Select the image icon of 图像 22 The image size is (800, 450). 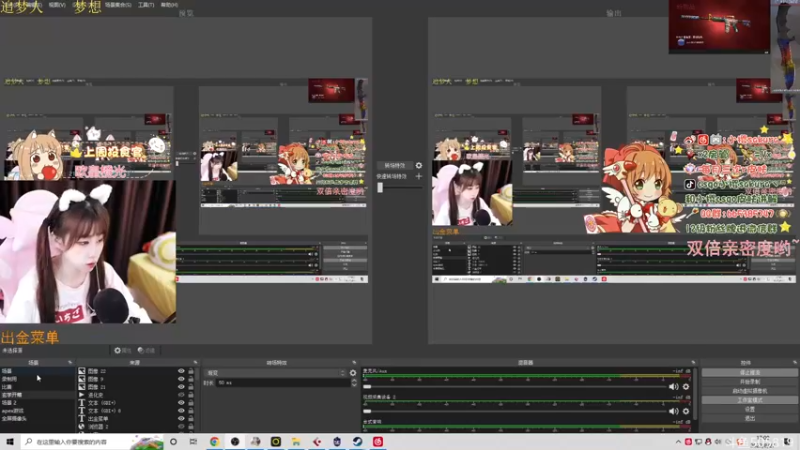point(82,371)
